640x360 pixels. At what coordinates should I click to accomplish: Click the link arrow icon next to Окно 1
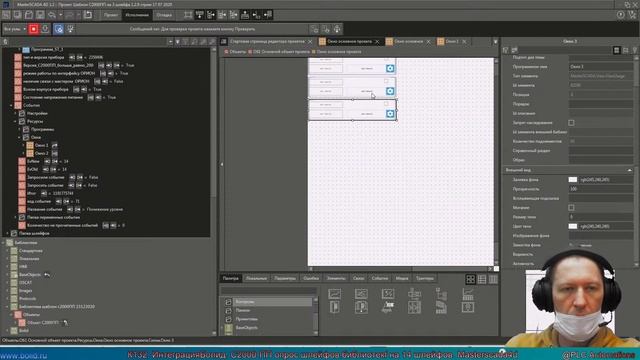54,145
